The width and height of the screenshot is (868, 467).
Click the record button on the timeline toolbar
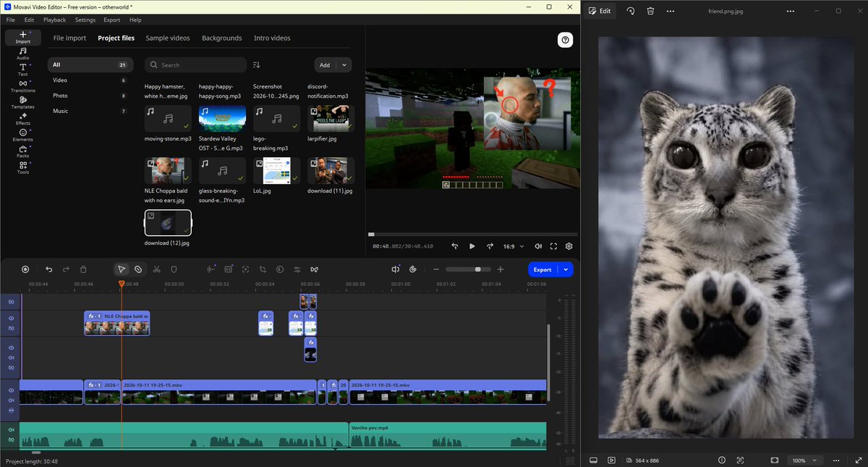(x=25, y=269)
